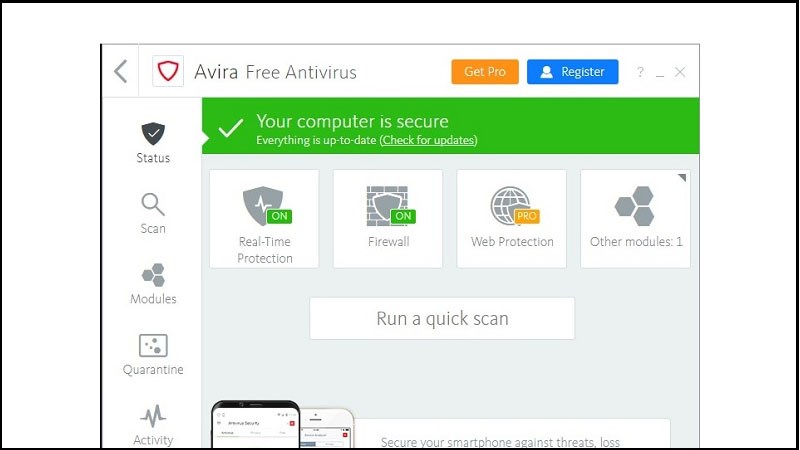The image size is (800, 450).
Task: Open the Get Pro upgrade button
Action: [485, 72]
